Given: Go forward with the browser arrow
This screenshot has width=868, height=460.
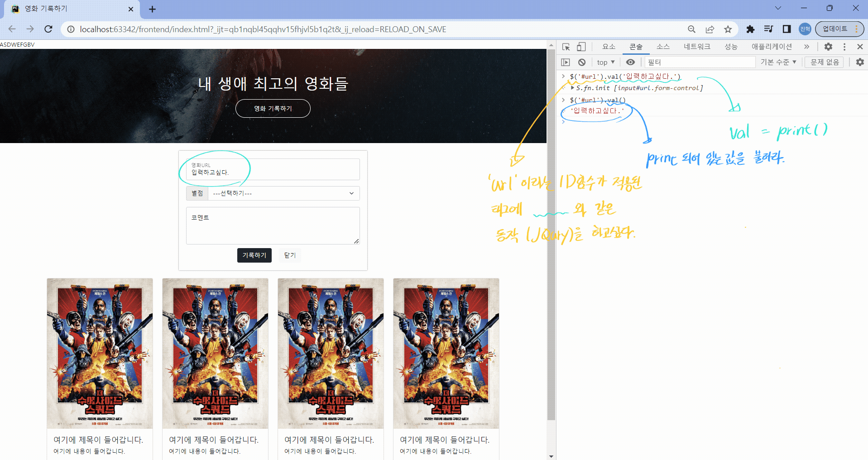Looking at the screenshot, I should pos(30,29).
